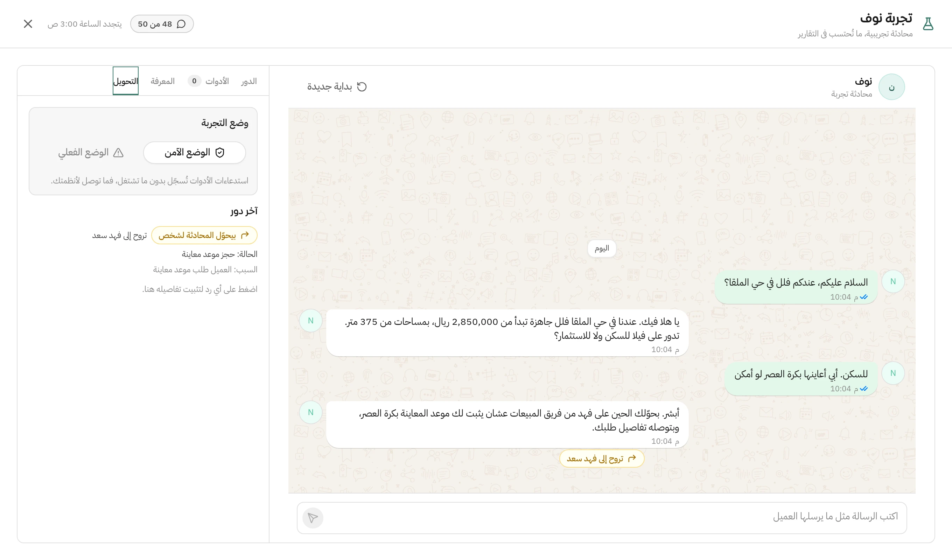Switch to الوضع الفعلي live mode

91,153
